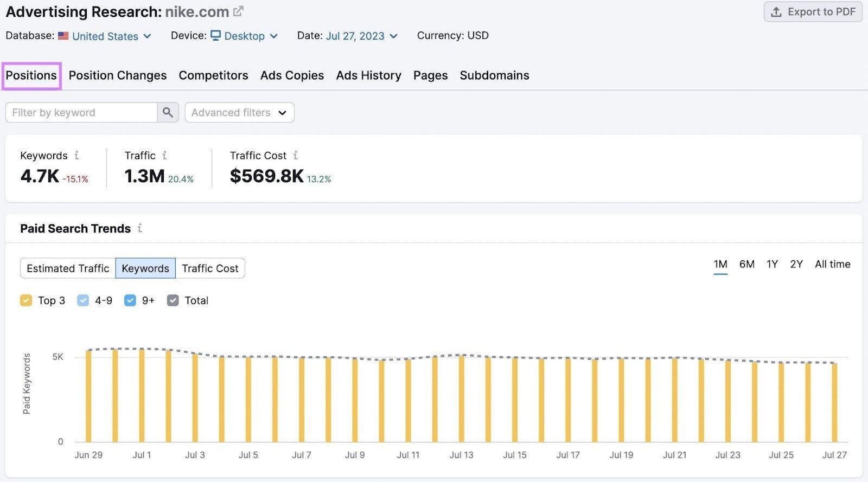The image size is (868, 482).
Task: Click the United States flag icon
Action: click(x=63, y=36)
